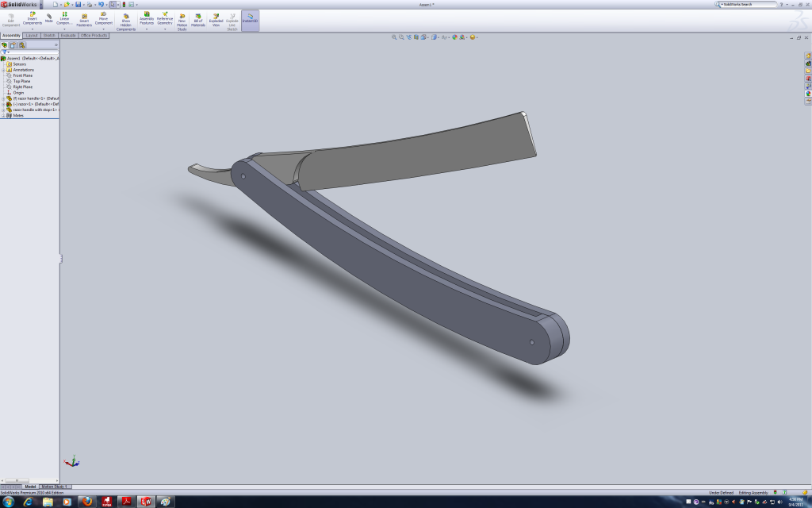Open Hide/Show Items dropdown arrow
812x508 pixels.
[449, 37]
